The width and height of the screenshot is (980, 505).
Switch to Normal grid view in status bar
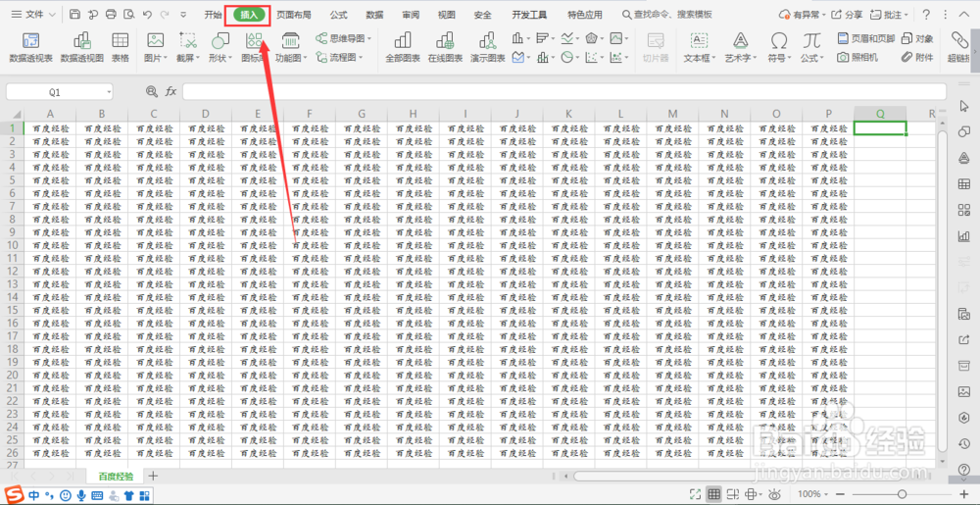(714, 494)
